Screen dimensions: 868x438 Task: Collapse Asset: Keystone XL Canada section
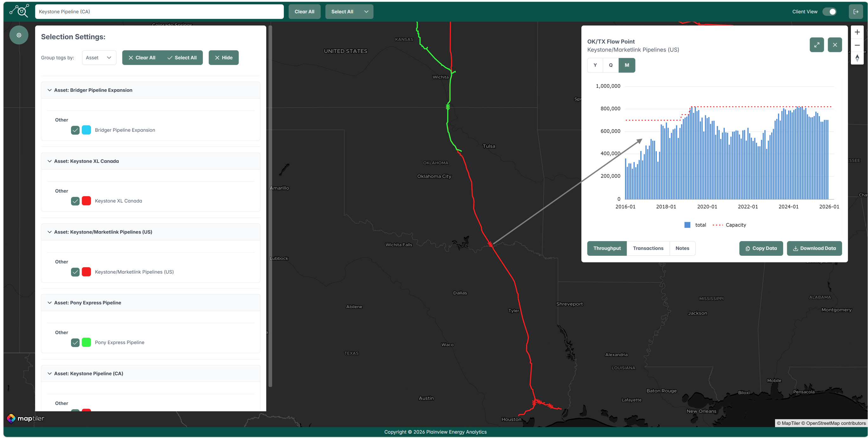(49, 161)
